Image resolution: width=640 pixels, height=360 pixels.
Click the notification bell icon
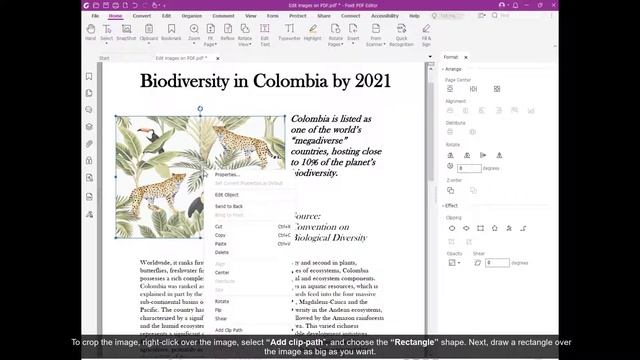click(x=515, y=5)
